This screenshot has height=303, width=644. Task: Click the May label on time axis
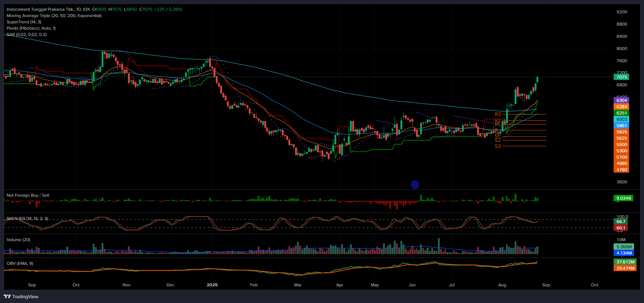(375, 285)
